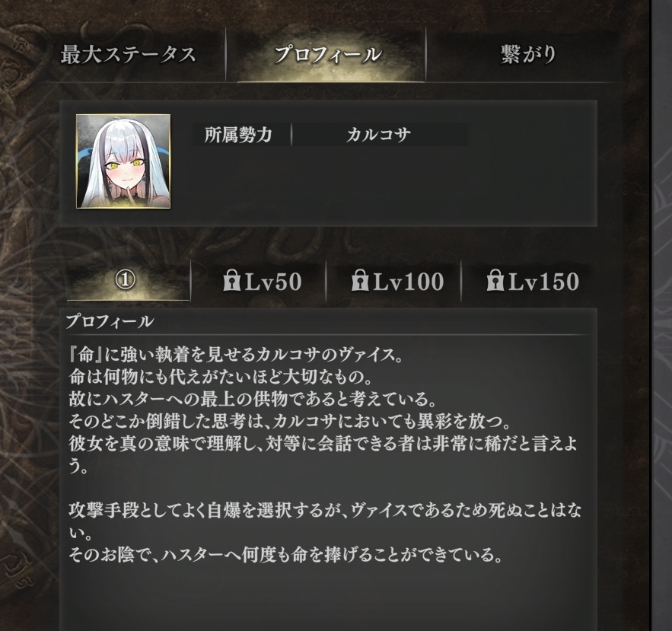This screenshot has width=672, height=631.
Task: Open the locked Lv150 profile text
Action: pyautogui.click(x=532, y=281)
